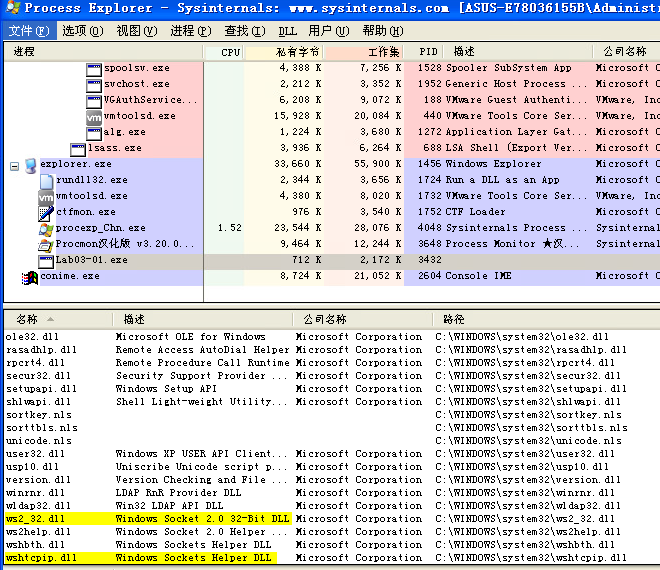
Task: Collapse the explorer.exe process tree
Action: (x=14, y=166)
